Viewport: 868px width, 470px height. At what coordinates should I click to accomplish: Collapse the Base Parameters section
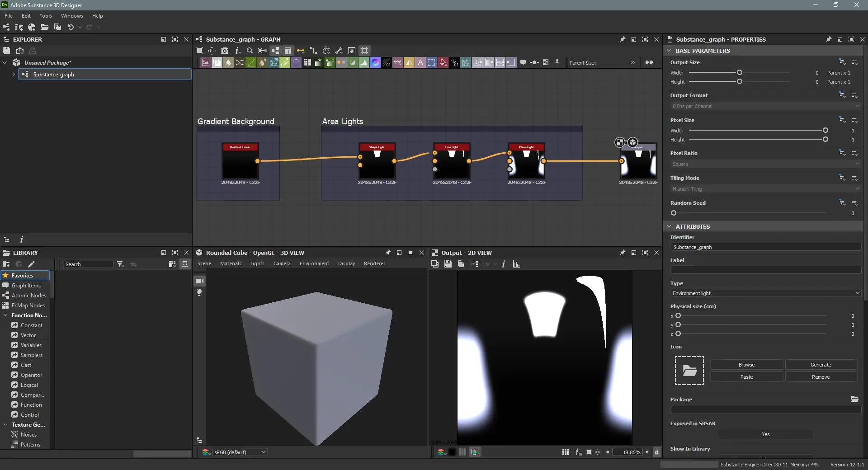[669, 51]
